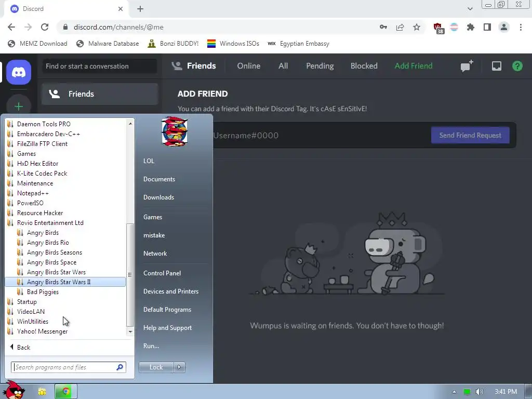Open Chrome three-dot menu

[521, 27]
